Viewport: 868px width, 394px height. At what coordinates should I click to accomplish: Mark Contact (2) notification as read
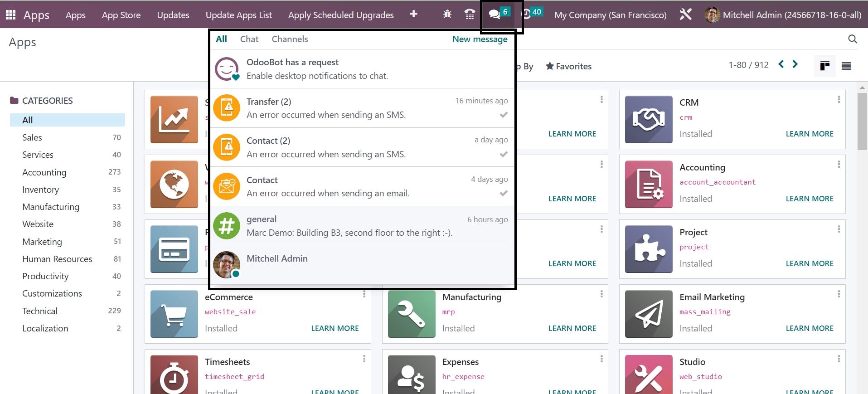(503, 155)
